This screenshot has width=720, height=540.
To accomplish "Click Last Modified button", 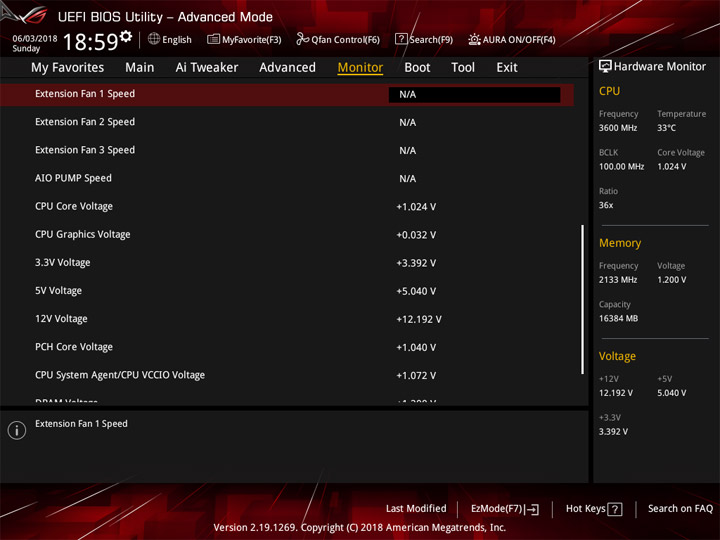I will pyautogui.click(x=416, y=508).
